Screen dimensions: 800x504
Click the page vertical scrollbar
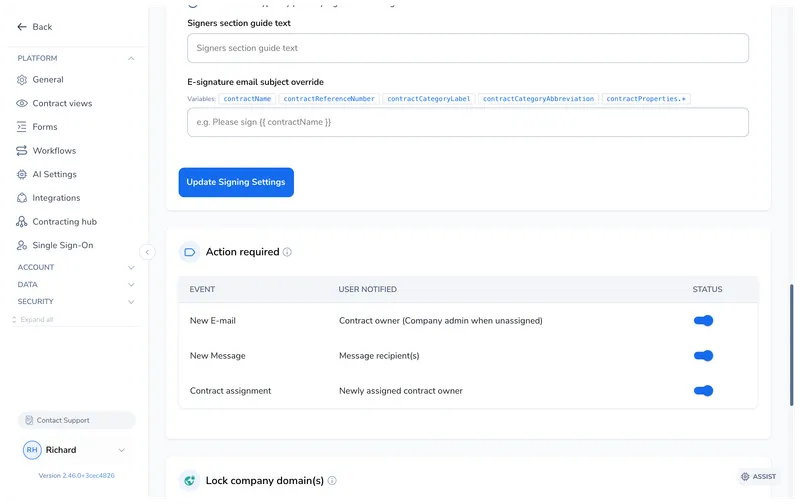click(x=791, y=345)
